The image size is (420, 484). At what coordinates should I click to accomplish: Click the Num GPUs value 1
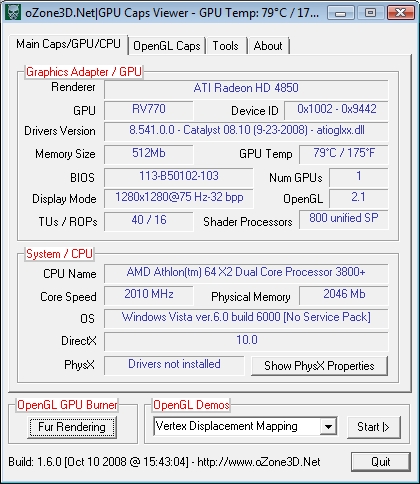pos(359,177)
